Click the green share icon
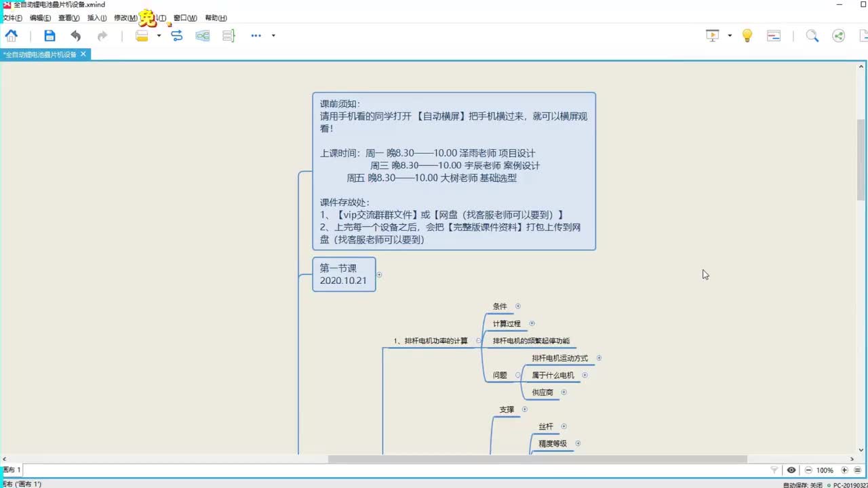The image size is (868, 488). 839,36
